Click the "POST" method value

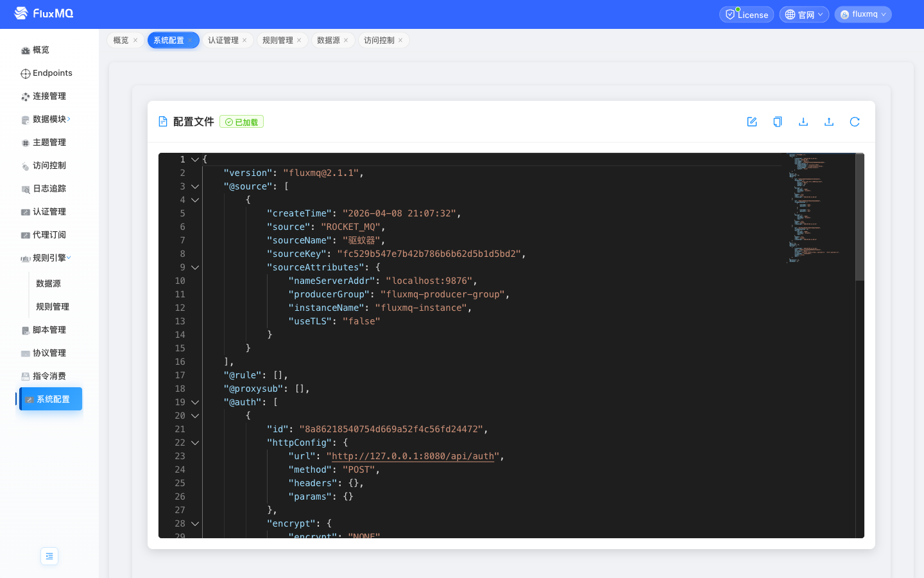[x=359, y=469]
